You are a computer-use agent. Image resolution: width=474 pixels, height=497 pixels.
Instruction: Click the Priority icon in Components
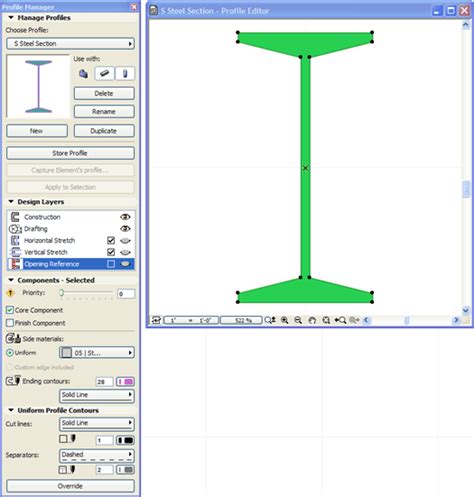click(11, 293)
